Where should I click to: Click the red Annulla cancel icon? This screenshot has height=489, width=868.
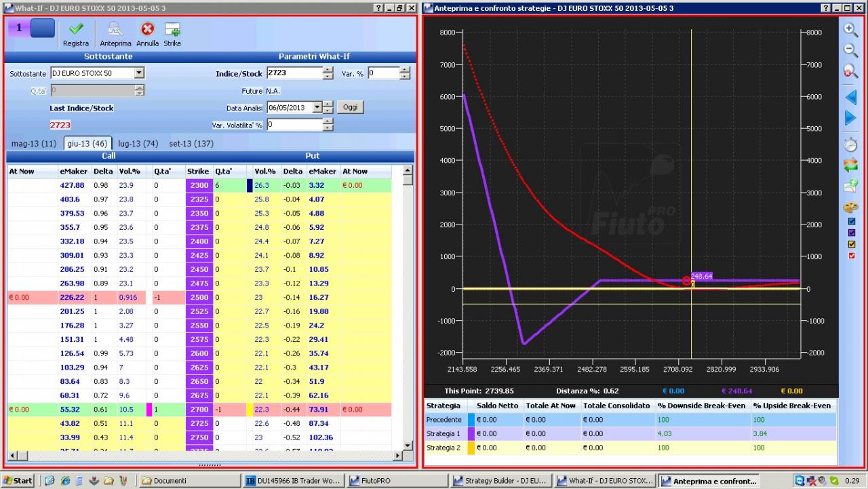tap(147, 29)
